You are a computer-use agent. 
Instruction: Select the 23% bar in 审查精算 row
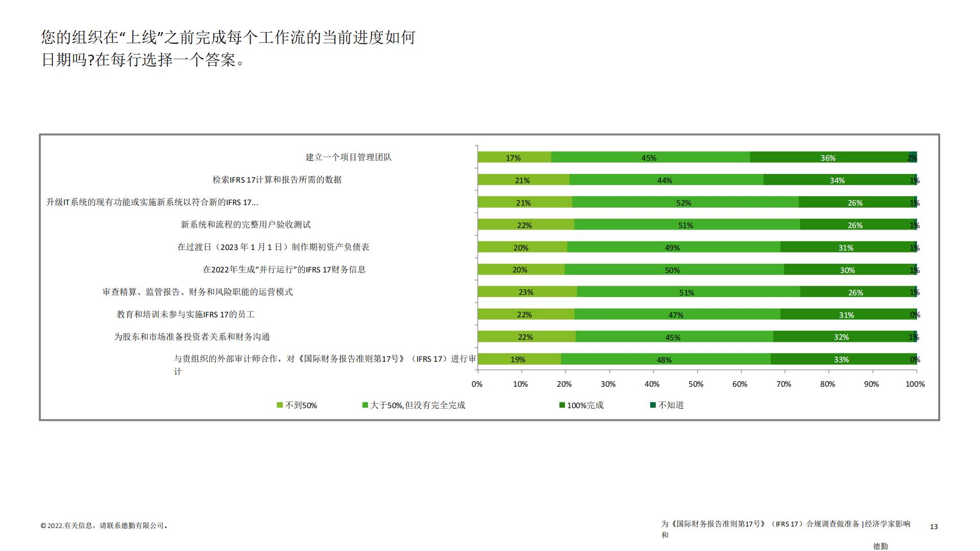(526, 292)
